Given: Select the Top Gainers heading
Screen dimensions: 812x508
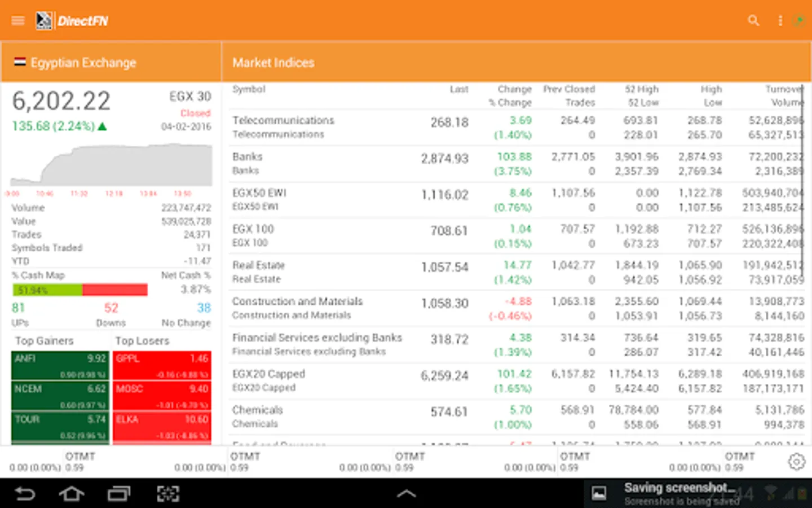Looking at the screenshot, I should point(45,341).
